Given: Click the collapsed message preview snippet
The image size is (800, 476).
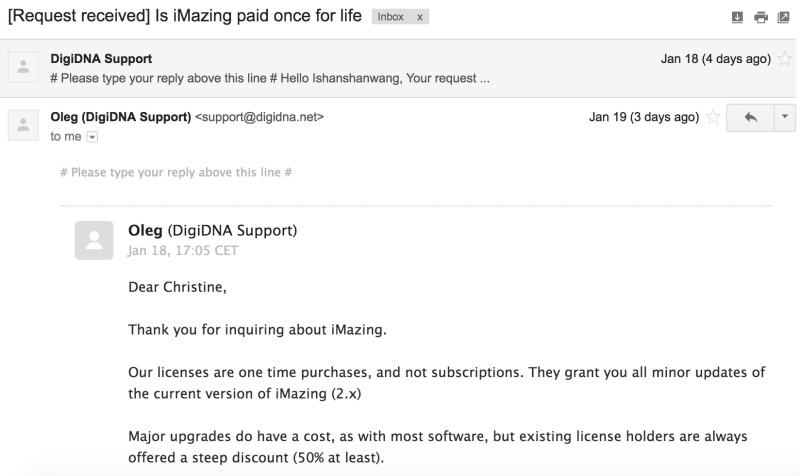Looking at the screenshot, I should point(270,78).
